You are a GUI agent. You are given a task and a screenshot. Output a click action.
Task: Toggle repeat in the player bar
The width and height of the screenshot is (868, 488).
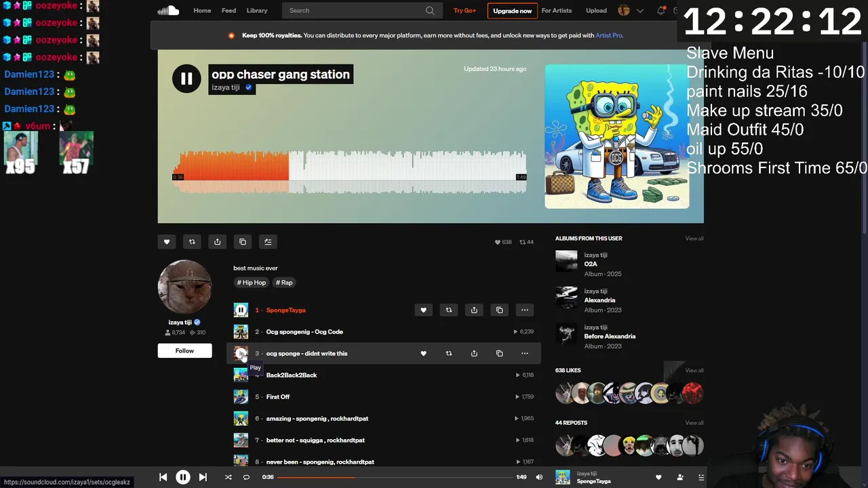click(246, 477)
